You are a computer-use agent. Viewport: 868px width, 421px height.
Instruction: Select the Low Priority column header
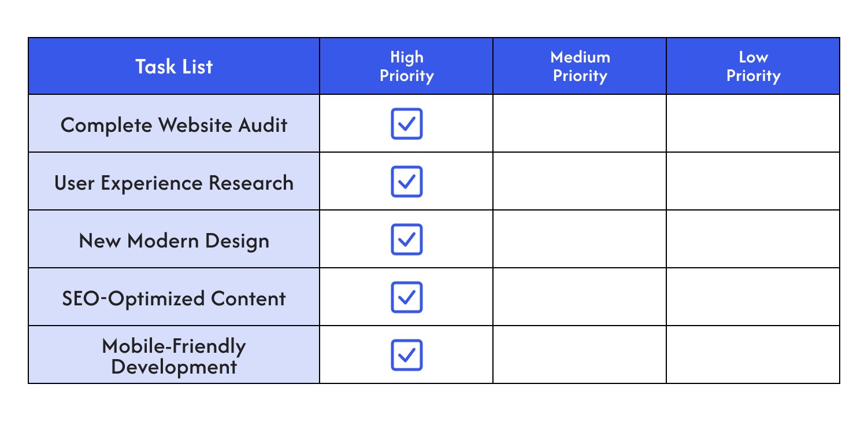753,66
